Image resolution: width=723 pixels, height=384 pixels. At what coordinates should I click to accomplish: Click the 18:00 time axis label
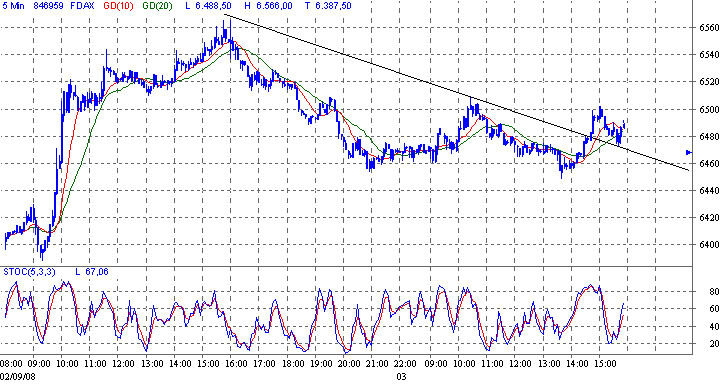pos(293,364)
